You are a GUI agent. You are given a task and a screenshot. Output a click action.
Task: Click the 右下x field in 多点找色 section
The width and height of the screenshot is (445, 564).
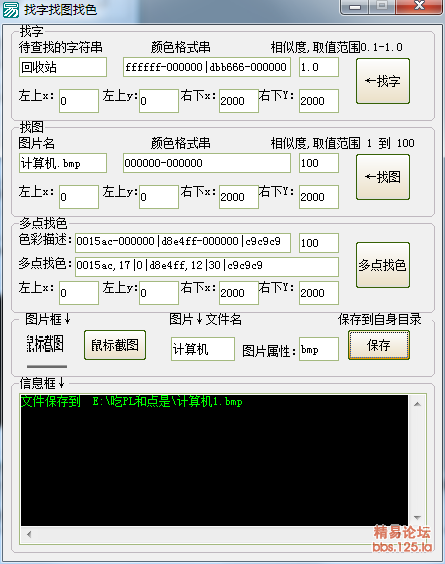239,293
